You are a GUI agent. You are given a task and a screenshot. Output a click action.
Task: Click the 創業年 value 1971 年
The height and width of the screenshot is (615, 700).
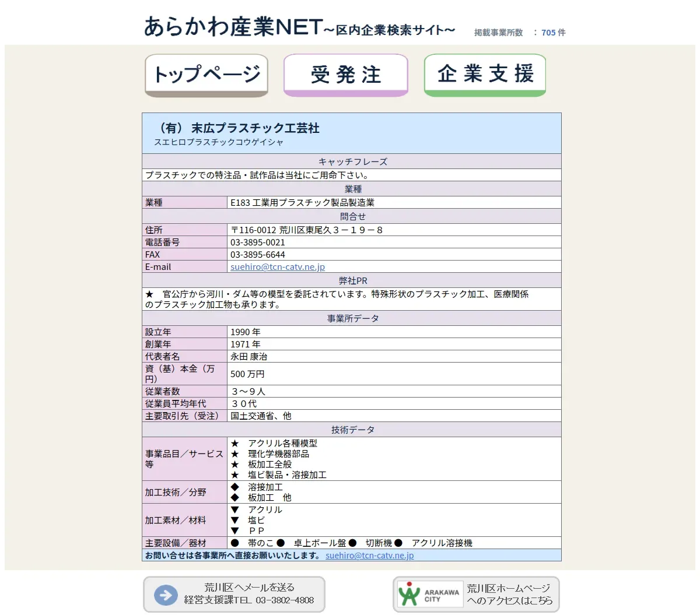point(246,345)
